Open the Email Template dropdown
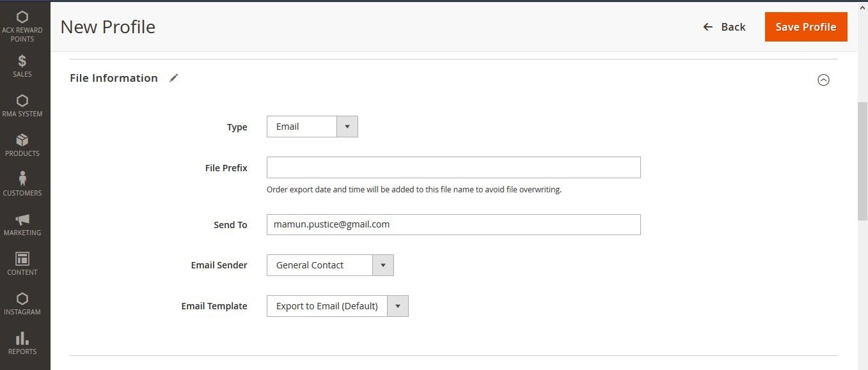 click(x=337, y=306)
